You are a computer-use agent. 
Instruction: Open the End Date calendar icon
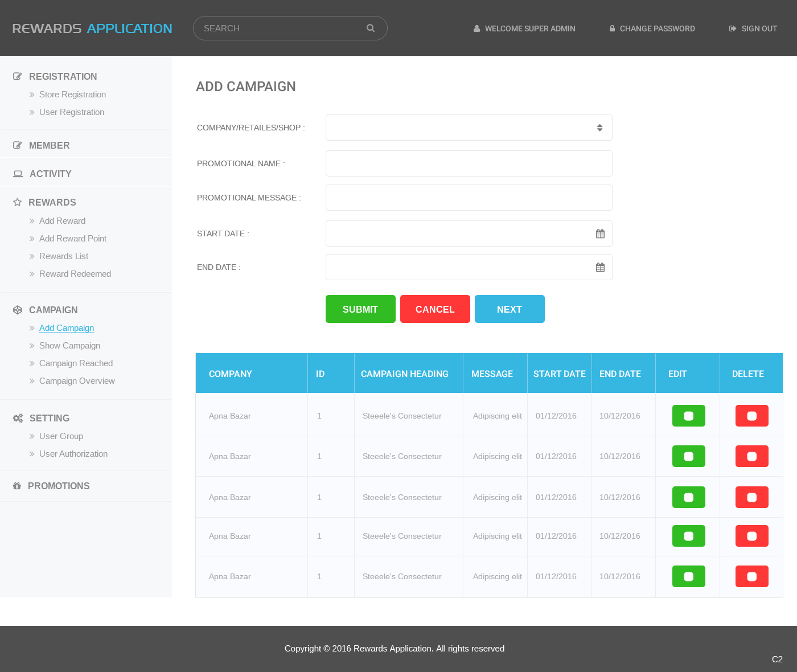600,267
